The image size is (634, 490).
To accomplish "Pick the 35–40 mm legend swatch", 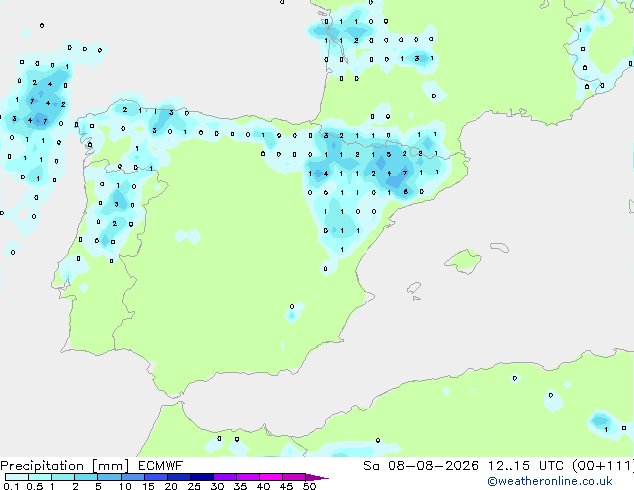I will (248, 477).
